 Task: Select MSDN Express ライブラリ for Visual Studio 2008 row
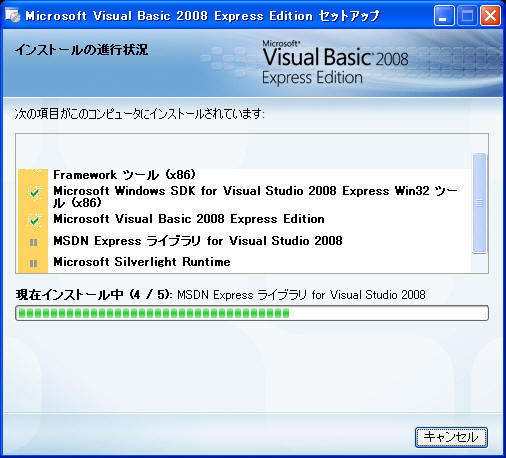pos(198,241)
